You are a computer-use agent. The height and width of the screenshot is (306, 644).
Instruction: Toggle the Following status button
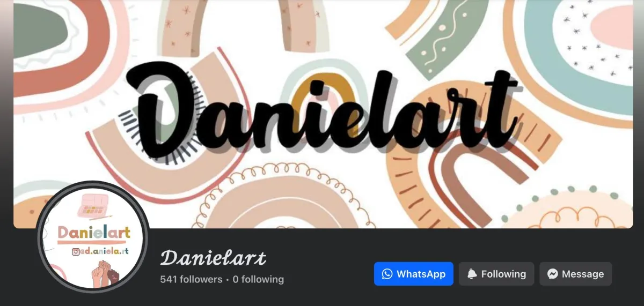point(496,274)
